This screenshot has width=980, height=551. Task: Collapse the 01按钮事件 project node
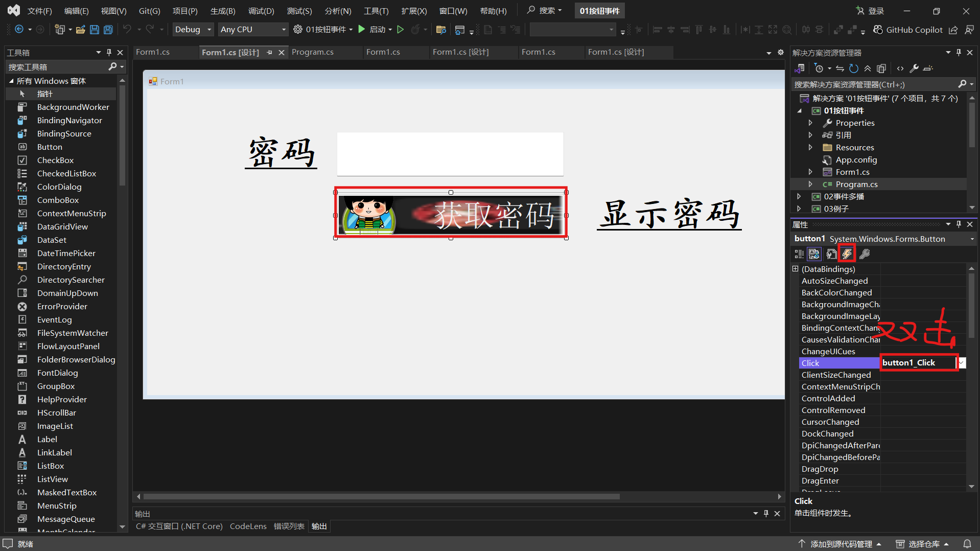(799, 110)
